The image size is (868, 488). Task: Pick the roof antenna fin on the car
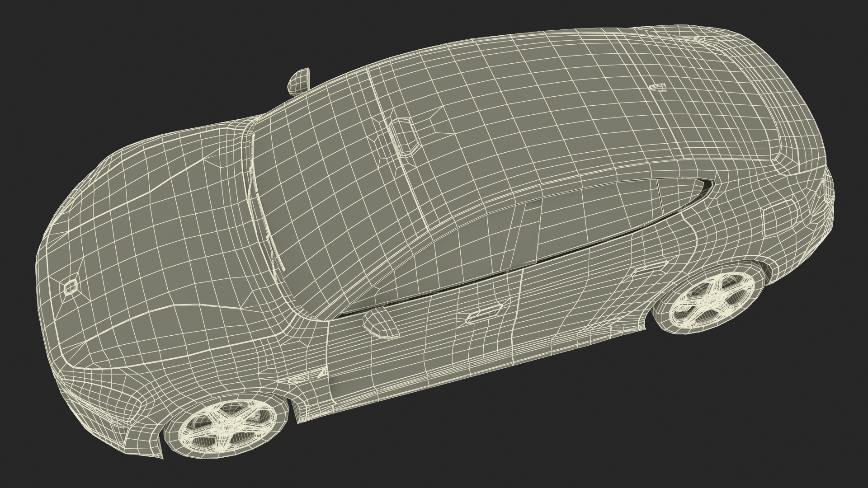click(x=658, y=88)
